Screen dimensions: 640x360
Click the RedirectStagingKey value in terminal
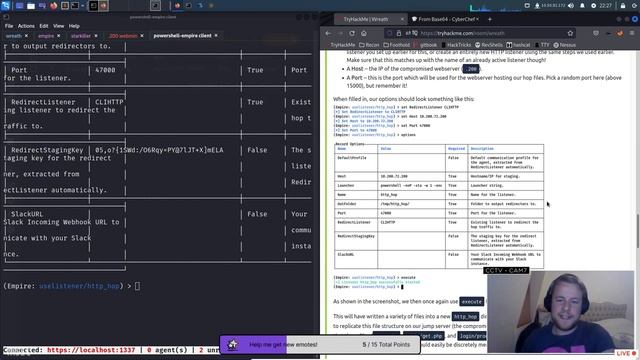point(159,150)
